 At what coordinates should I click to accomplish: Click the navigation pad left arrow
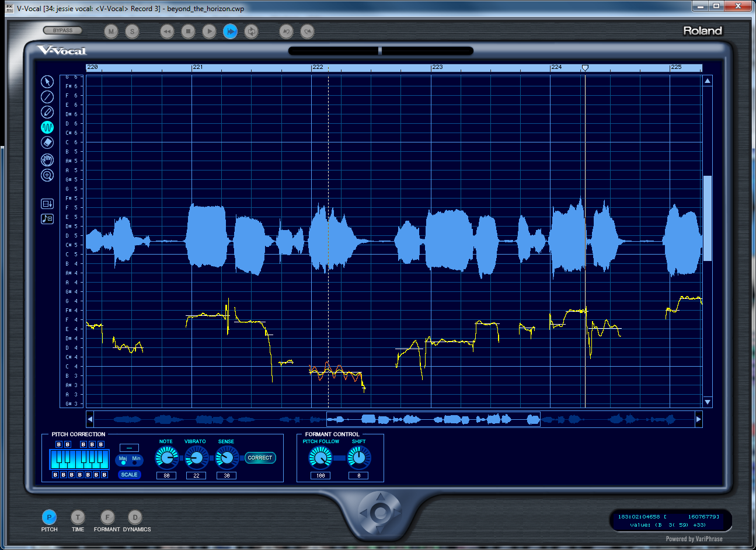pyautogui.click(x=364, y=513)
